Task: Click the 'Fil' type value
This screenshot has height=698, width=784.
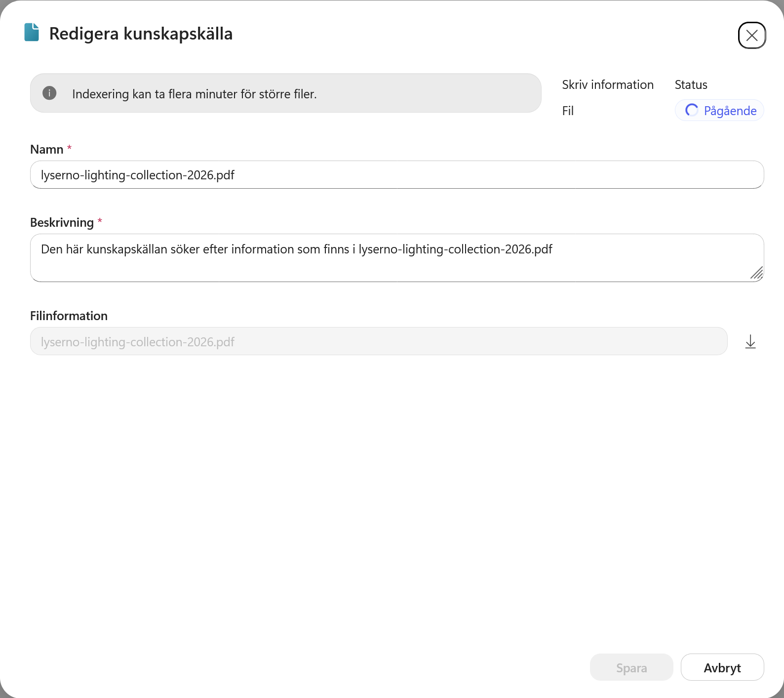Action: coord(568,111)
